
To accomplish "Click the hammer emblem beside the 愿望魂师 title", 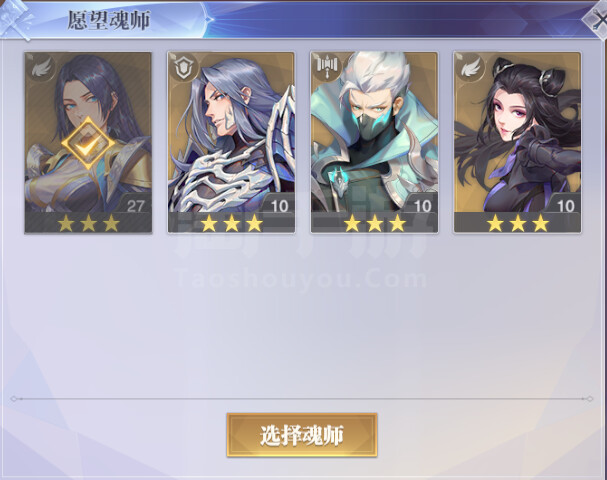I will pos(16,20).
